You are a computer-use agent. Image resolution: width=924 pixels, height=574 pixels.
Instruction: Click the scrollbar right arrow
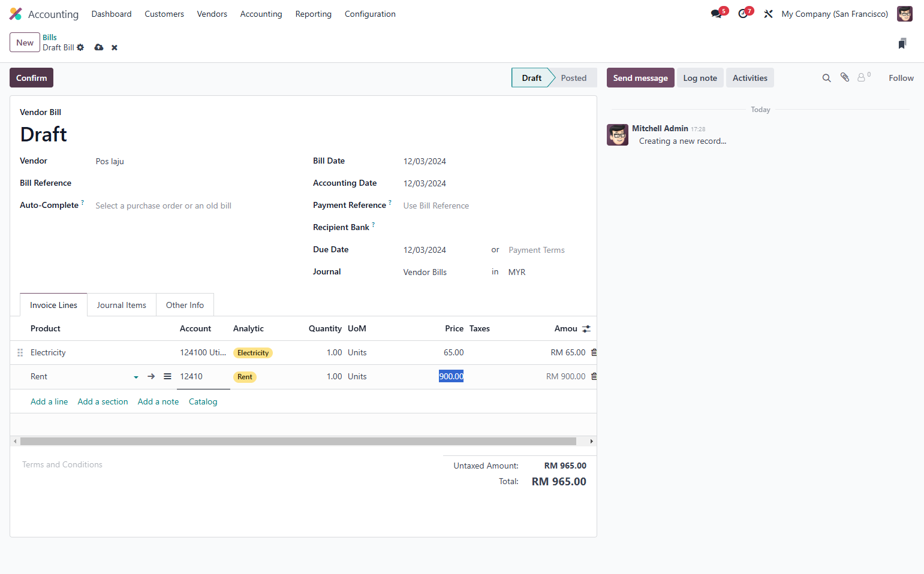[x=591, y=441]
